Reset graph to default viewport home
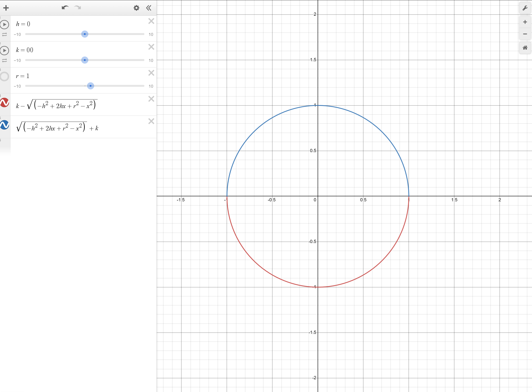Screen dimensions: 532x392 click(525, 48)
